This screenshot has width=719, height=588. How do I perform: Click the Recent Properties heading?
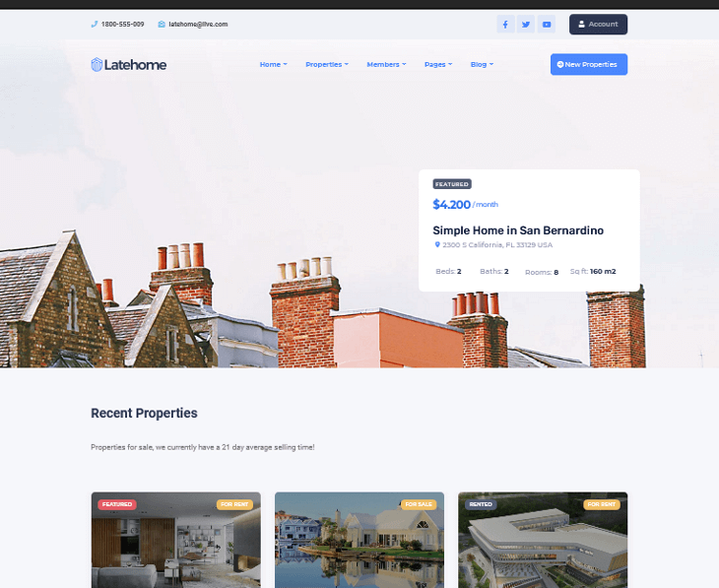tap(144, 413)
